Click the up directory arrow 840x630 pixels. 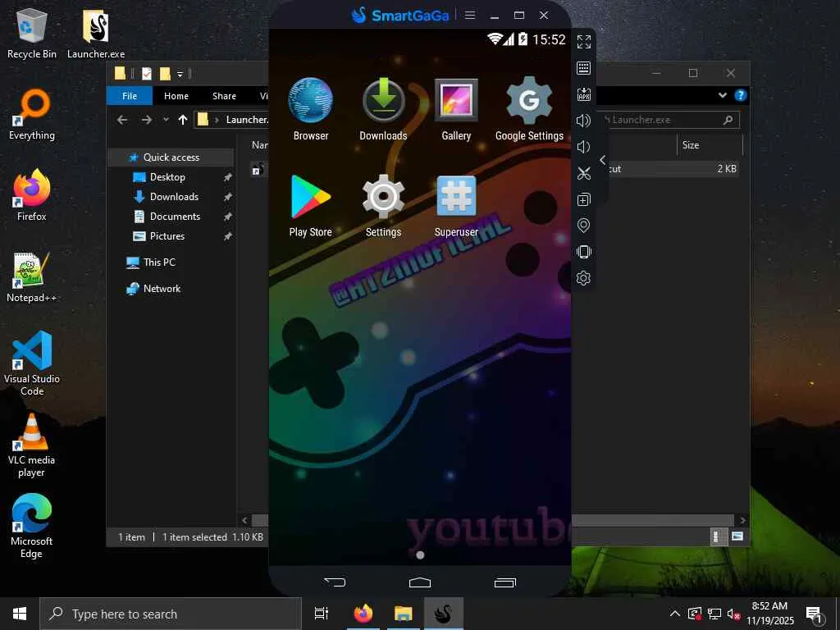click(x=183, y=120)
